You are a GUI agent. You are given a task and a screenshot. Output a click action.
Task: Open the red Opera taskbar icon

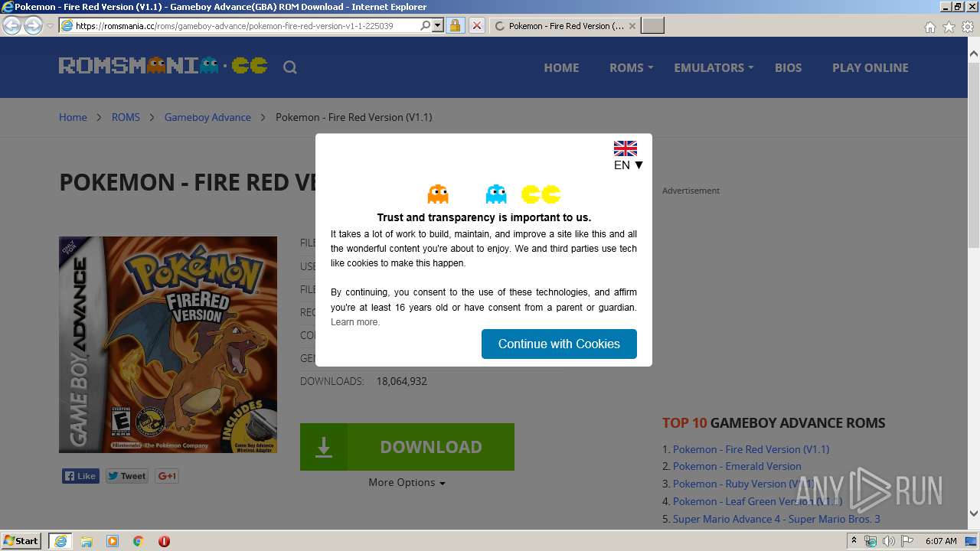click(164, 541)
